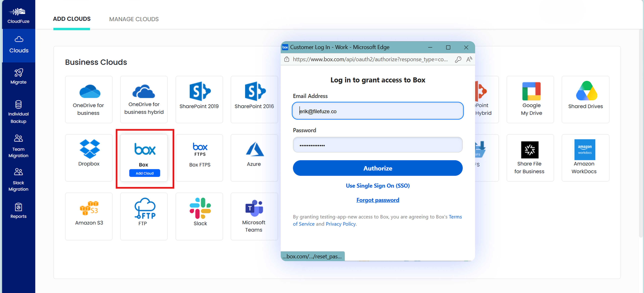Screen dimensions: 644x293
Task: Click the Add Cloud button under Box
Action: (145, 173)
